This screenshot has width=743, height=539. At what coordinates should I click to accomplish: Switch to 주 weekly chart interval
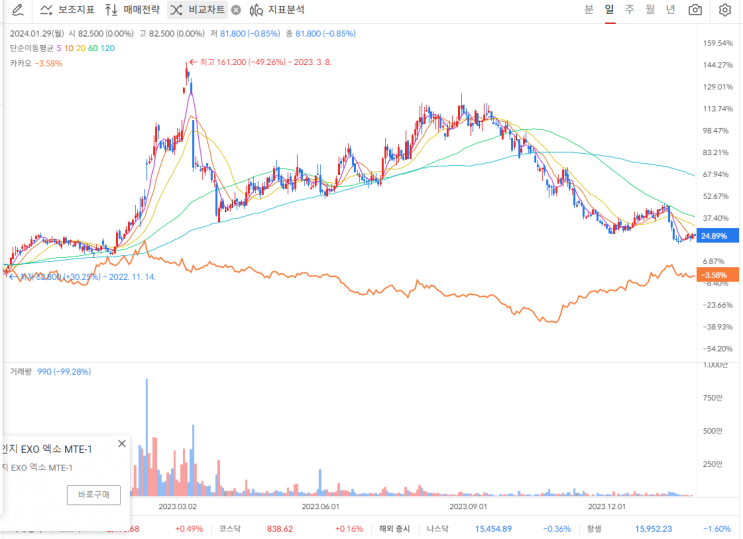(630, 9)
